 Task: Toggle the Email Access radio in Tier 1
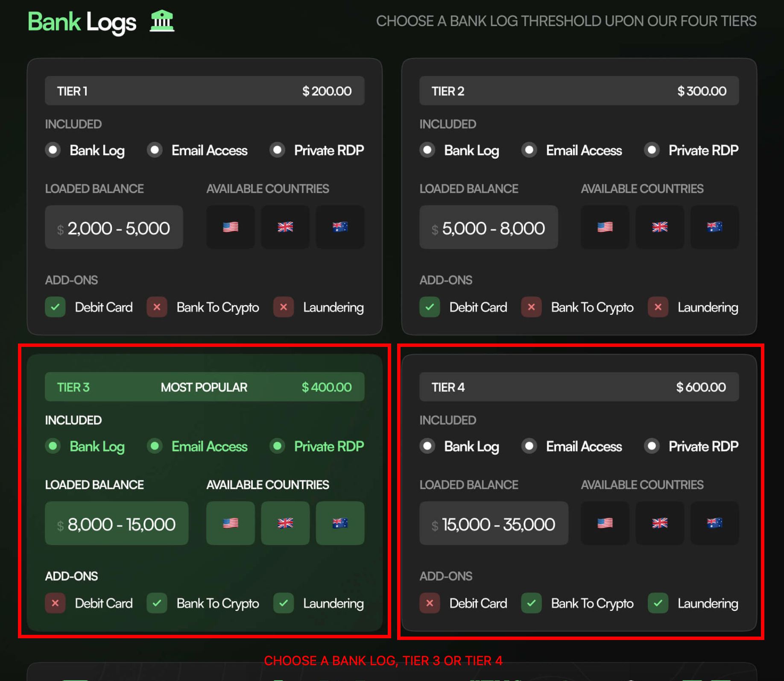click(155, 150)
